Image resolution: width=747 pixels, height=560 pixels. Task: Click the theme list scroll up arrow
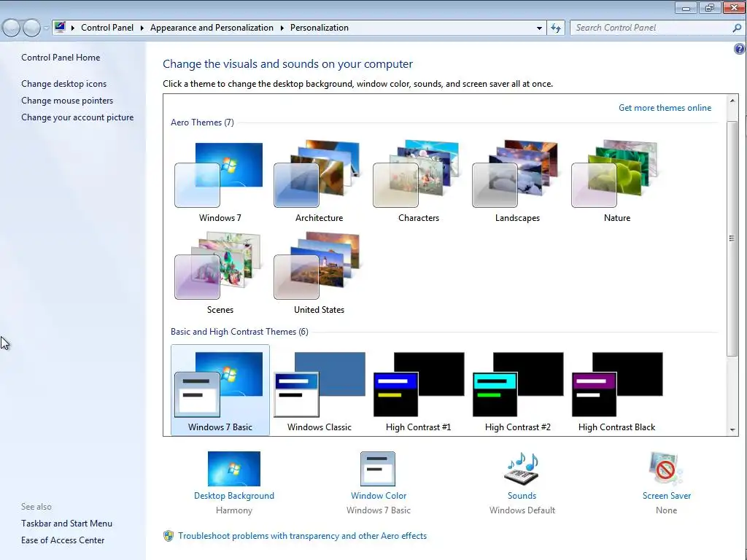[732, 101]
